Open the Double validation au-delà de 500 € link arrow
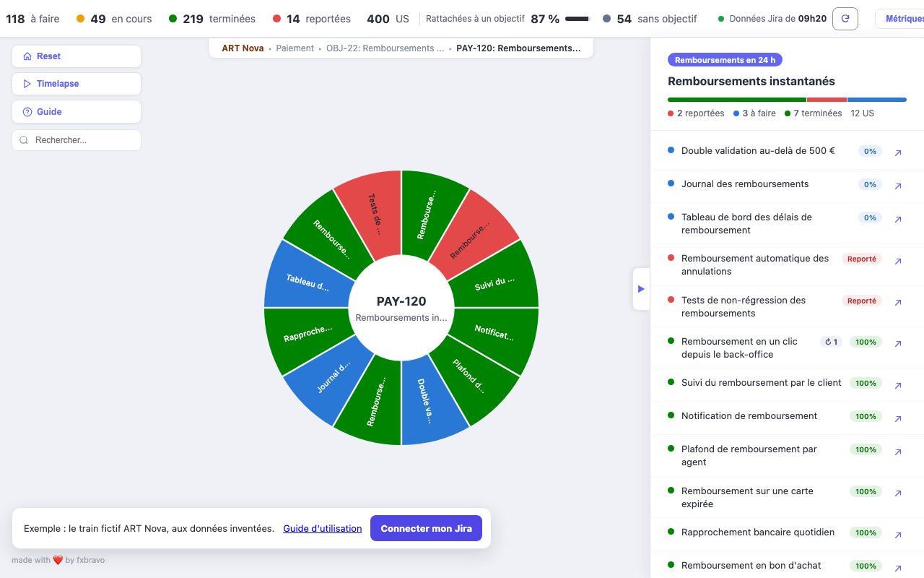924x578 pixels. click(x=898, y=152)
